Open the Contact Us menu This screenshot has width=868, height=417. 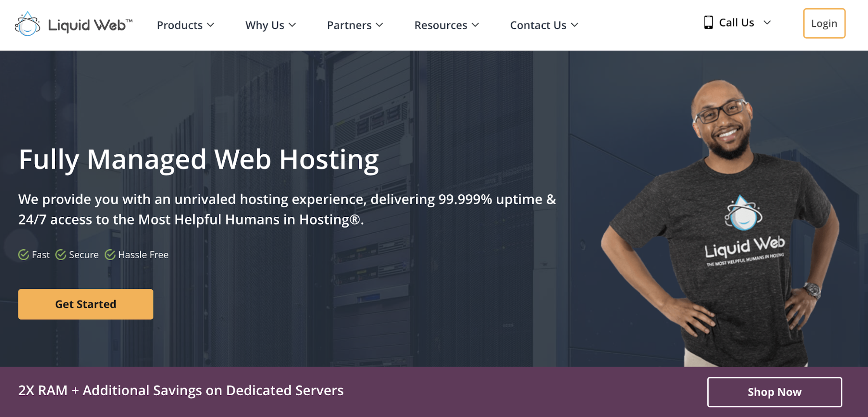pyautogui.click(x=544, y=25)
